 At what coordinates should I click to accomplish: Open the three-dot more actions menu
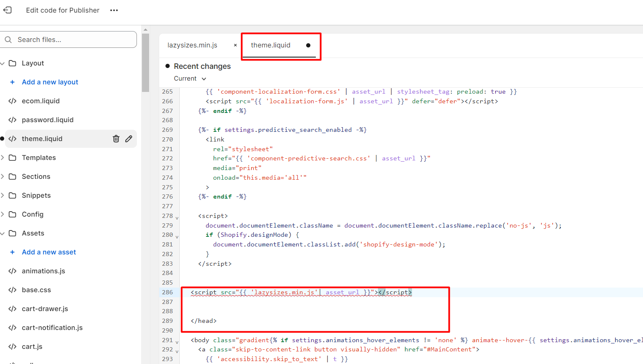tap(114, 10)
